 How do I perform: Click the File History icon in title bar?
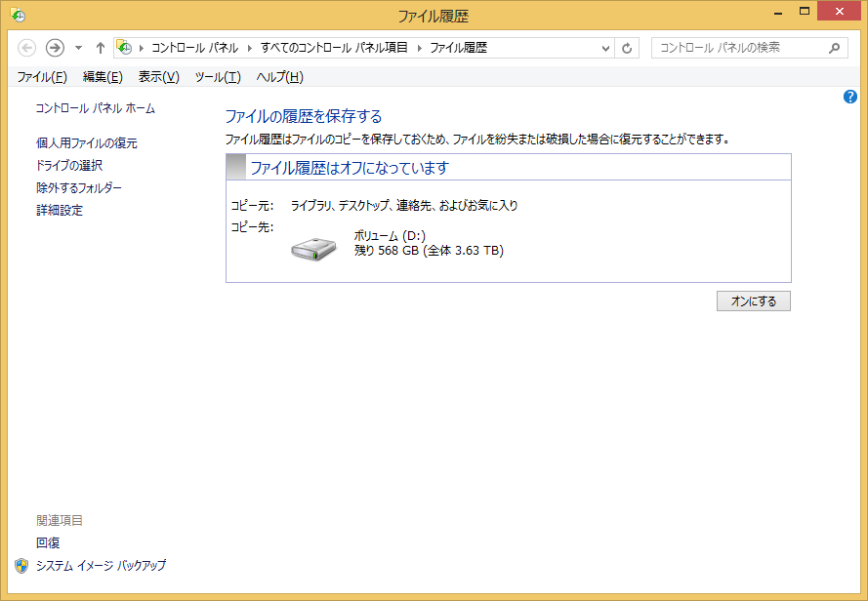[18, 15]
